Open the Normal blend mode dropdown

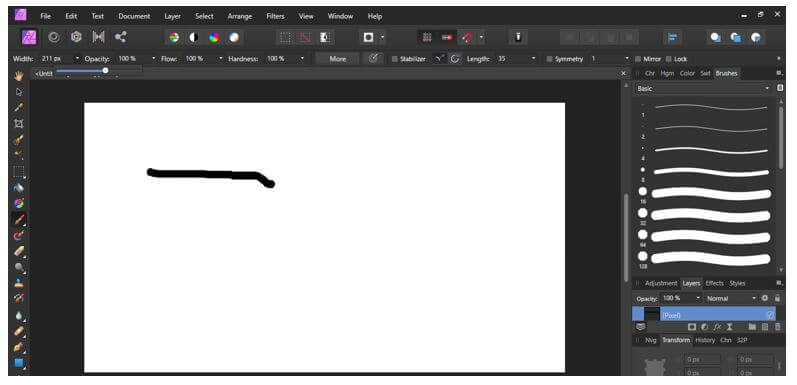click(731, 298)
